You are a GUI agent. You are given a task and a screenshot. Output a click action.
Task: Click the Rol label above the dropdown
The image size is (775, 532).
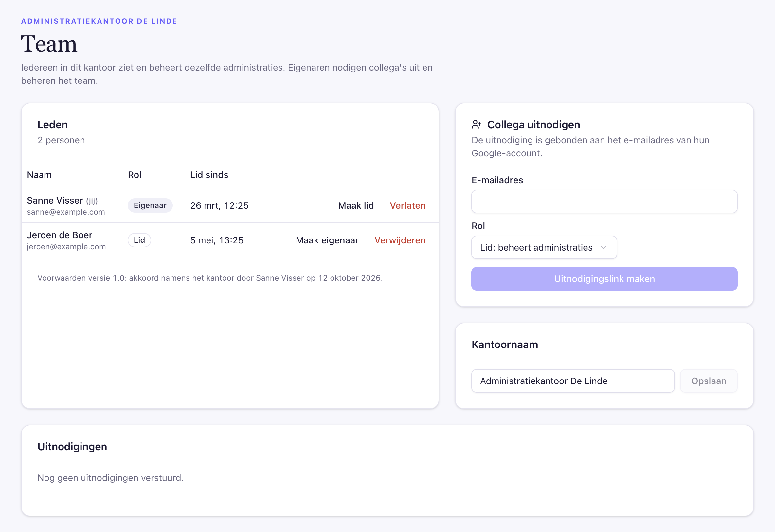coord(478,226)
